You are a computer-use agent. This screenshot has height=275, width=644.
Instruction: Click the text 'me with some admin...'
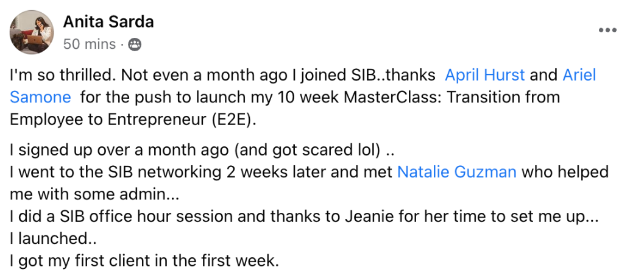click(x=94, y=194)
